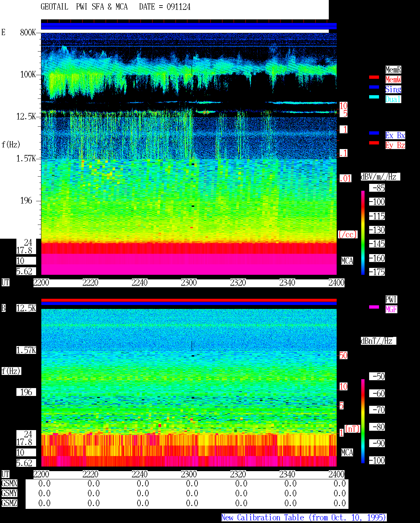
Task: Click the red Ey Bz legend swatch
Action: (x=374, y=143)
